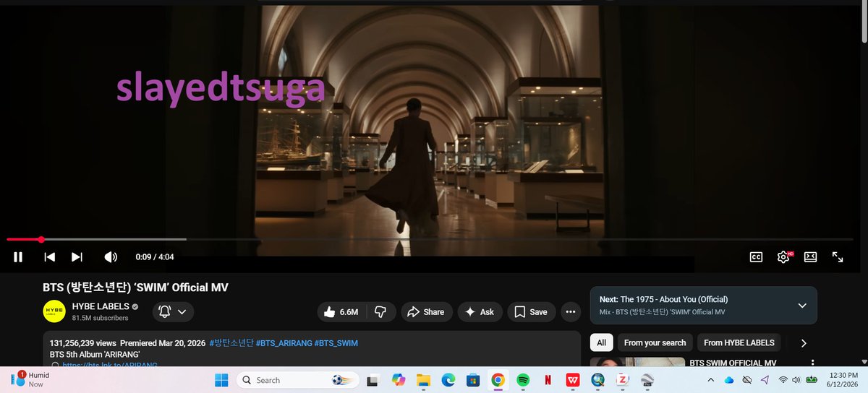Mute the video volume
This screenshot has height=393, width=868.
111,256
